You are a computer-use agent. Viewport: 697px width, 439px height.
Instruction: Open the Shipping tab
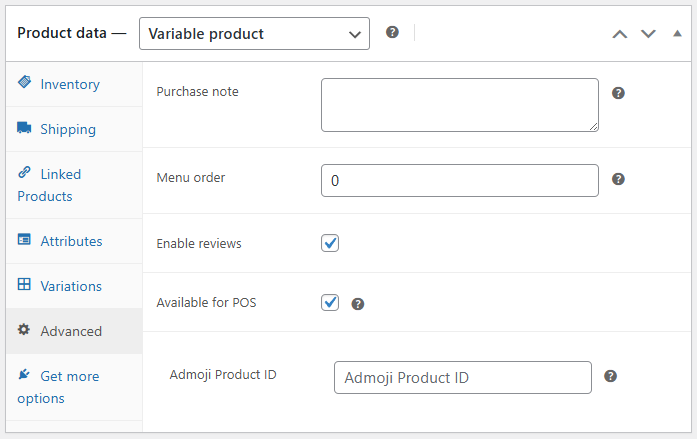[74, 129]
